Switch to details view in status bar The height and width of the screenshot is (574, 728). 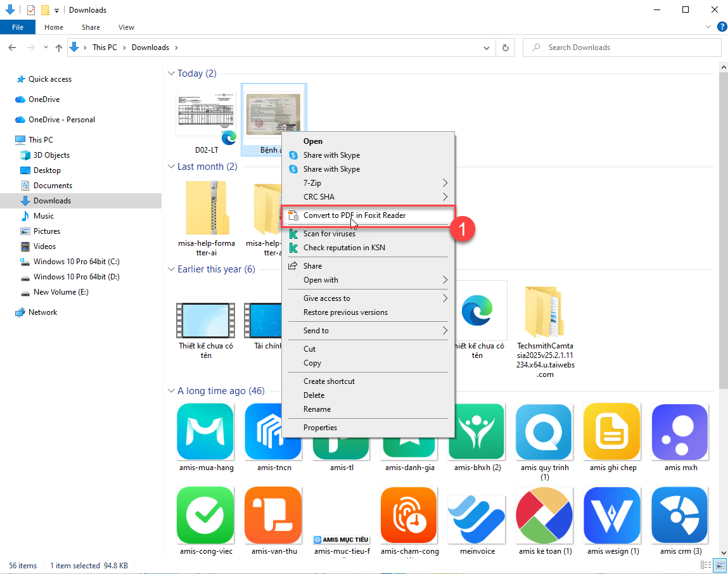(706, 565)
